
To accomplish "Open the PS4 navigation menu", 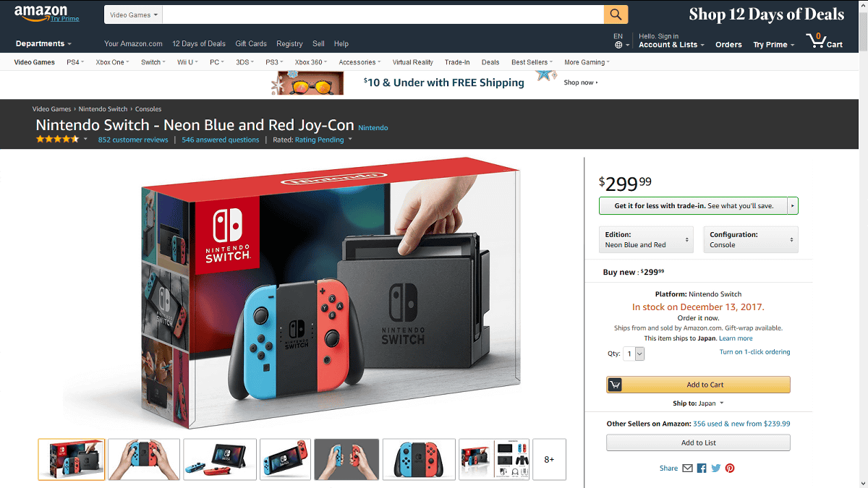I will (75, 62).
